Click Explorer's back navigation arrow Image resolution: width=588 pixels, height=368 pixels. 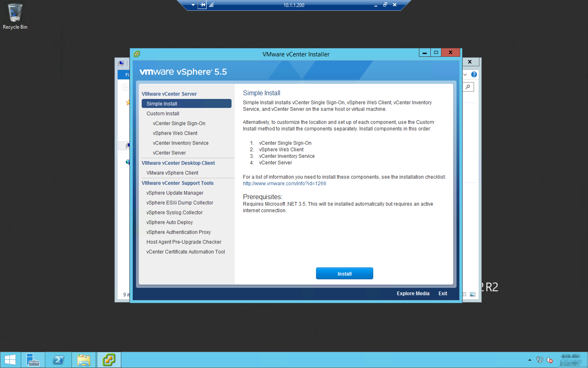click(125, 87)
